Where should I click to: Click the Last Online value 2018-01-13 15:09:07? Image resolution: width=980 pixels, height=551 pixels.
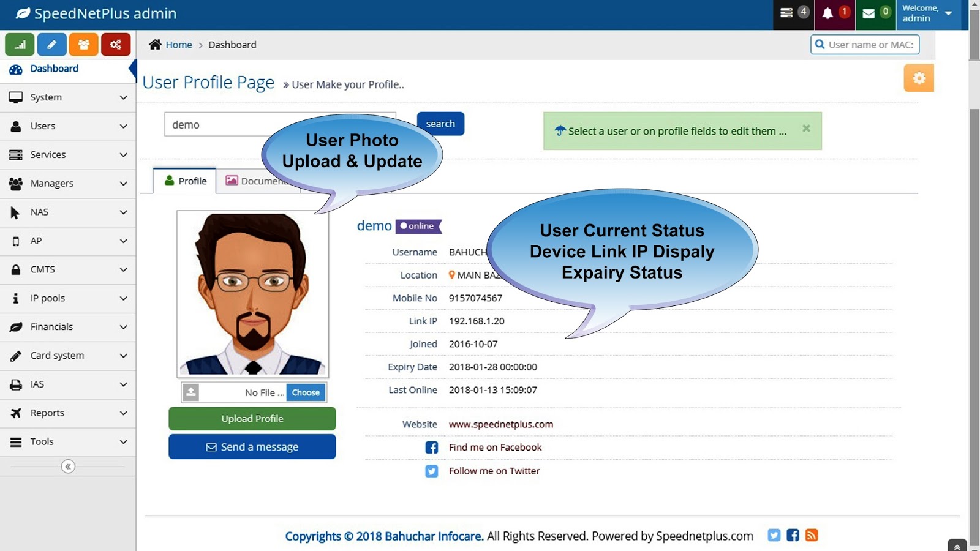click(x=493, y=390)
